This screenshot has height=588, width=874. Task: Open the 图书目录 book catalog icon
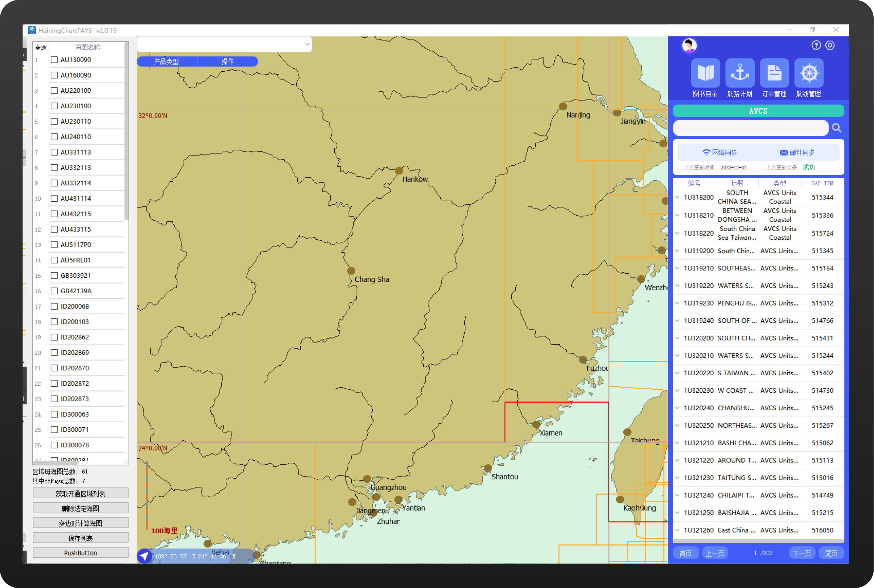(705, 73)
